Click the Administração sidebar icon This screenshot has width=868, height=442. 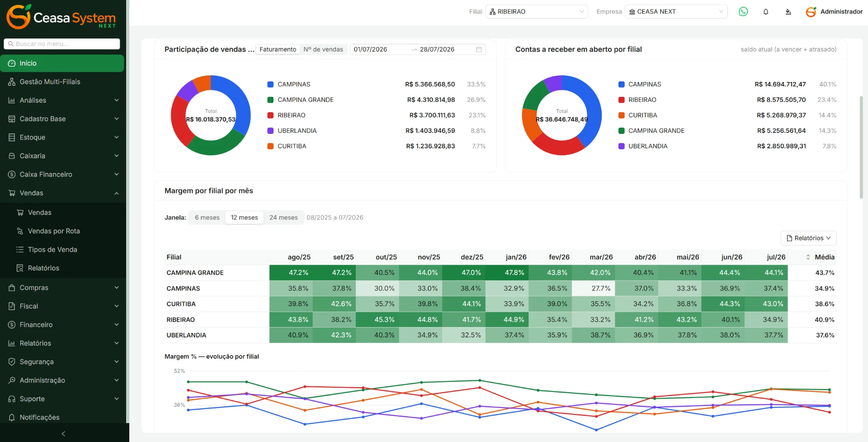click(12, 380)
